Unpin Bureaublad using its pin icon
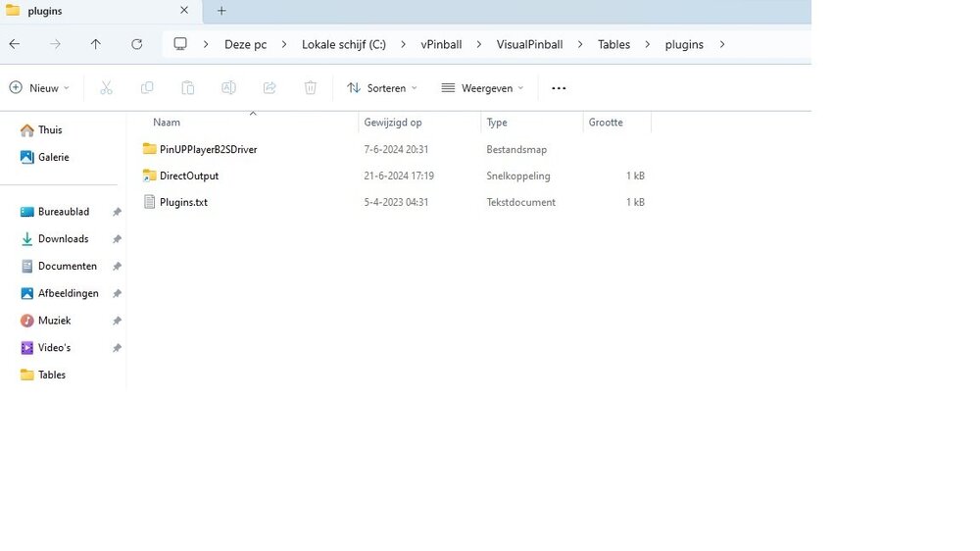The height and width of the screenshot is (551, 980). point(117,212)
